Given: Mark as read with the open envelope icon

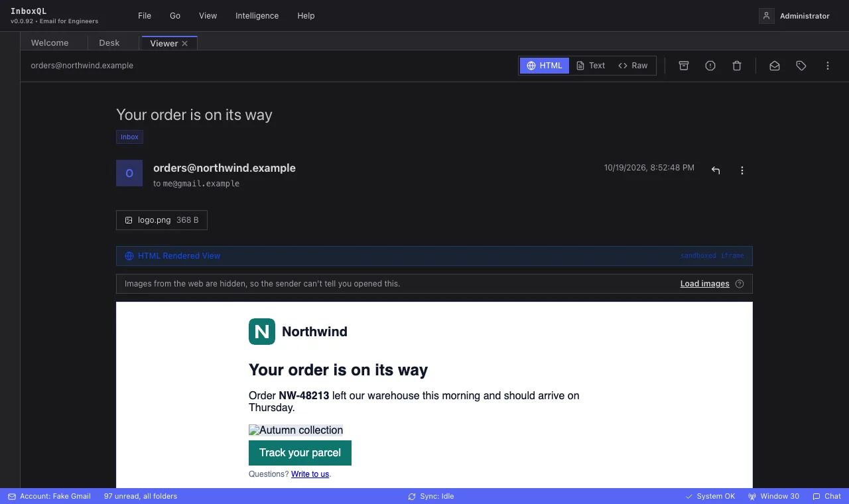Looking at the screenshot, I should [775, 66].
